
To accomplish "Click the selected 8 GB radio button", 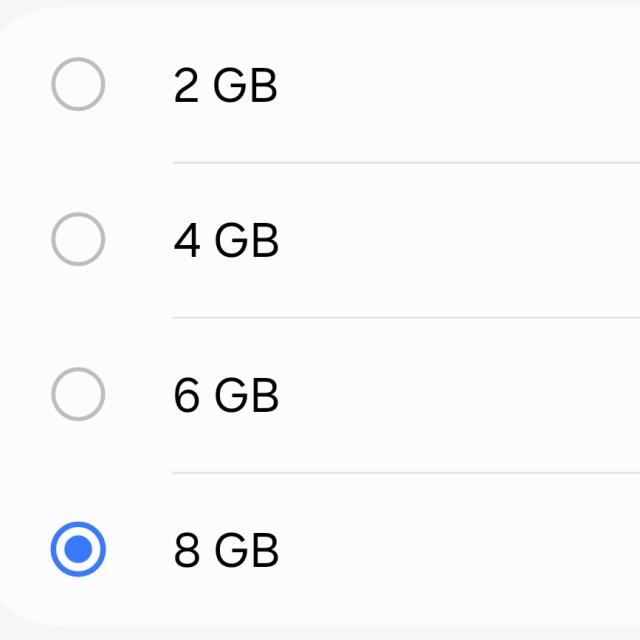I will [78, 549].
